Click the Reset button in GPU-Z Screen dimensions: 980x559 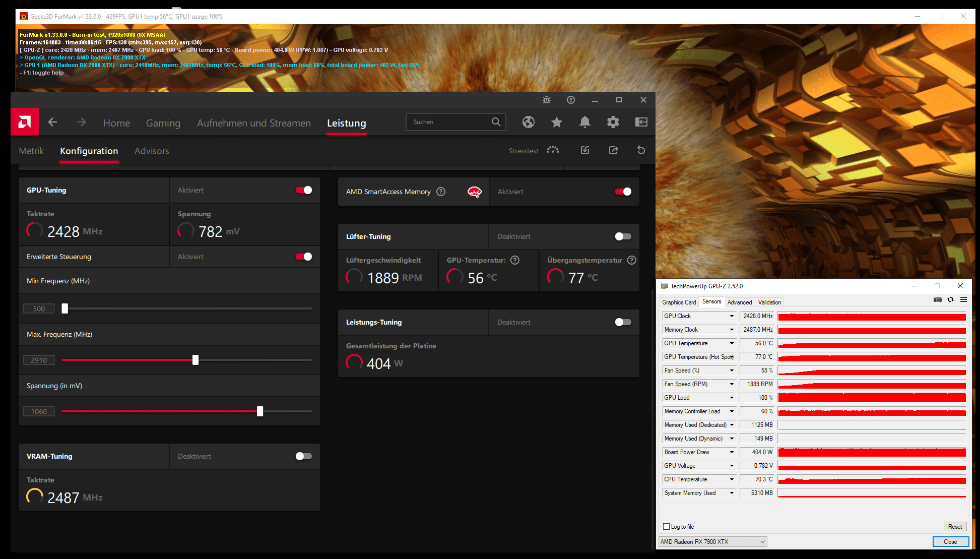tap(954, 527)
